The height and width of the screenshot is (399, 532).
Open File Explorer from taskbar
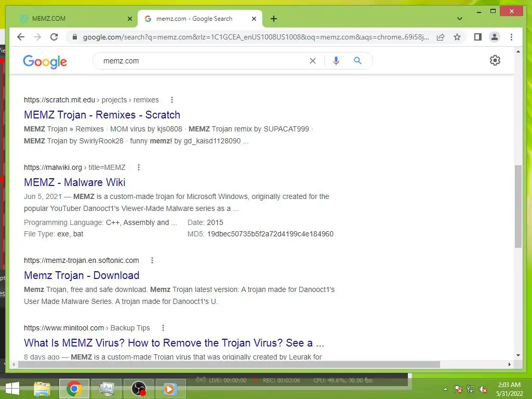coord(42,389)
